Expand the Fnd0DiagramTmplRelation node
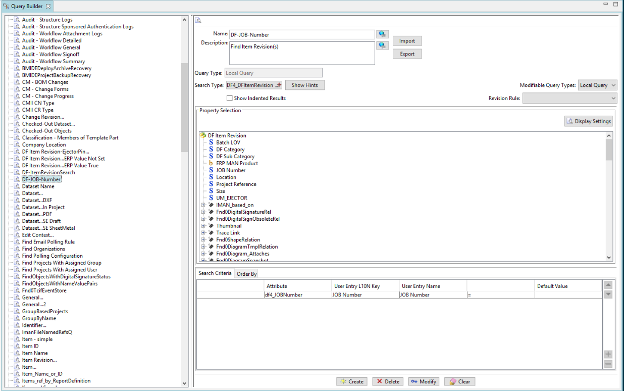This screenshot has height=392, width=624. (x=203, y=247)
